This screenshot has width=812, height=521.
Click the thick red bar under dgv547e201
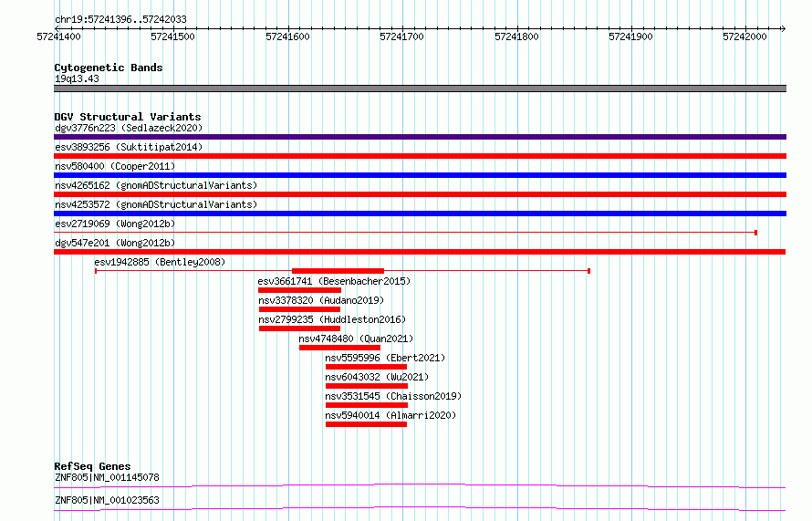(x=420, y=252)
